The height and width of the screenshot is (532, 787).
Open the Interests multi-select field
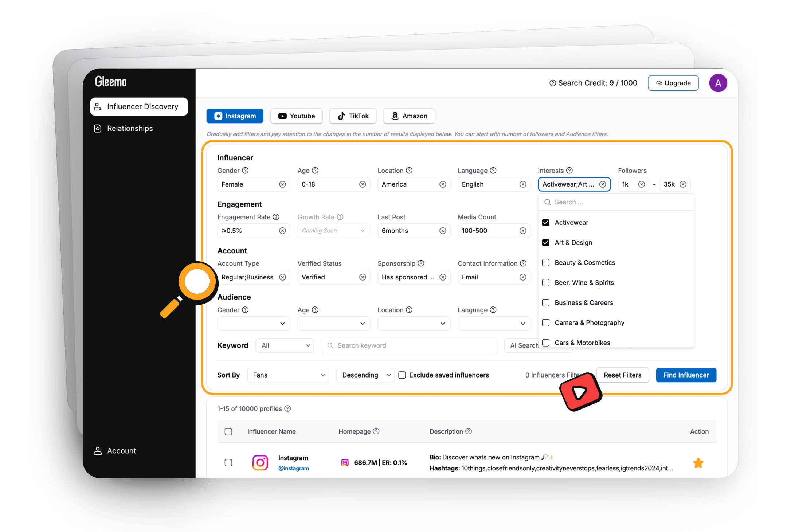pyautogui.click(x=574, y=184)
